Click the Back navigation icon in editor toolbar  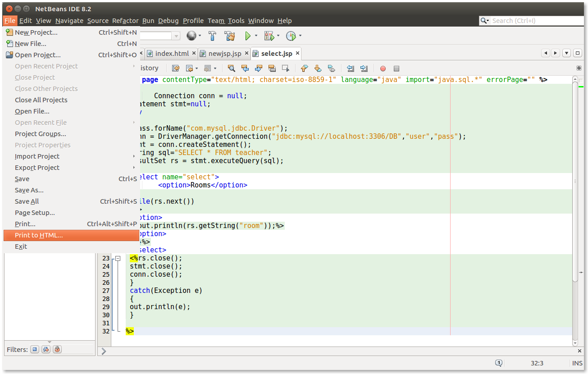tap(189, 68)
